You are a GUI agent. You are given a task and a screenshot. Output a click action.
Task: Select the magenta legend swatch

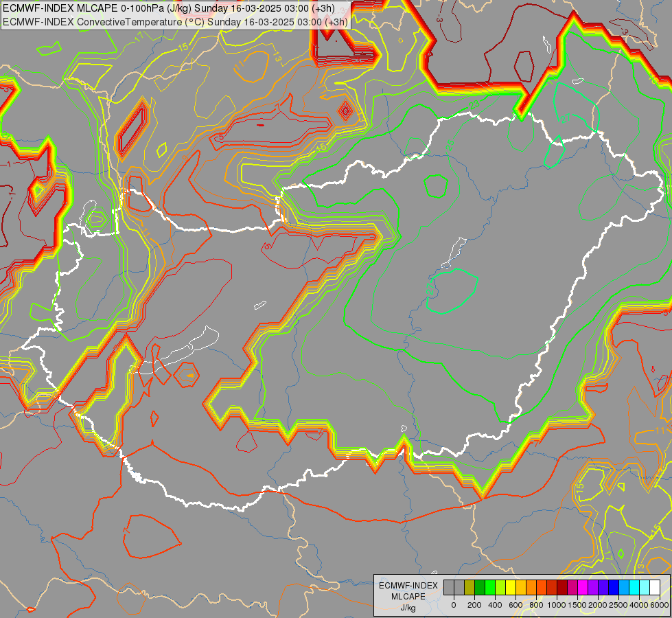click(x=583, y=587)
